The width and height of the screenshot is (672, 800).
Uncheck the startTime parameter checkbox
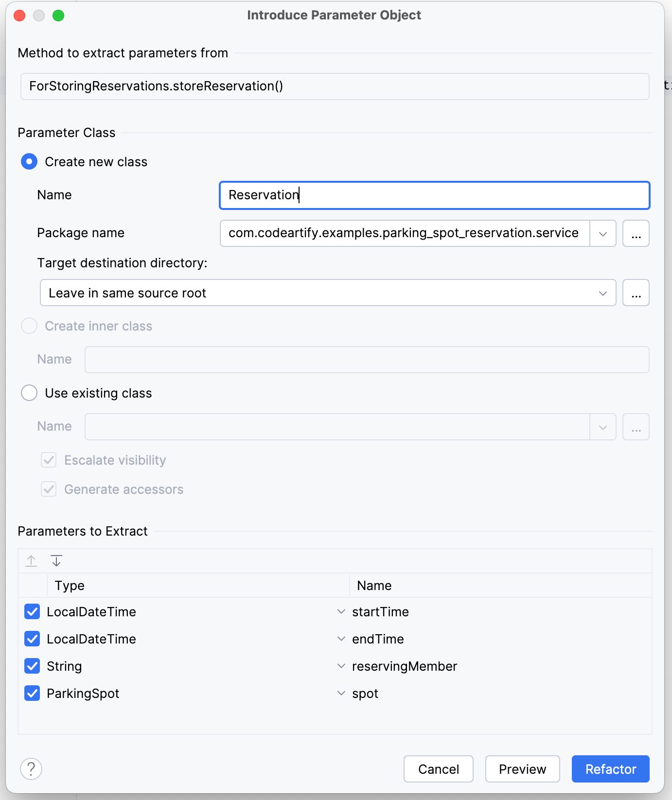tap(32, 611)
